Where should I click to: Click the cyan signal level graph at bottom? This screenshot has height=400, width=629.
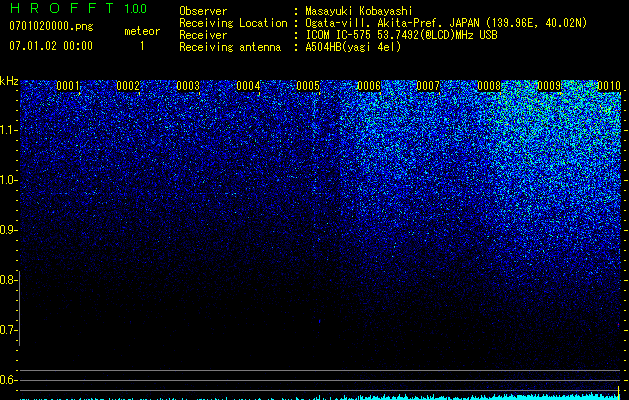click(320, 396)
